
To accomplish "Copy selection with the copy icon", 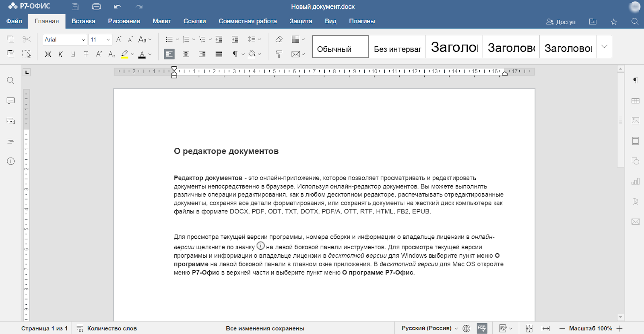I will pos(11,39).
